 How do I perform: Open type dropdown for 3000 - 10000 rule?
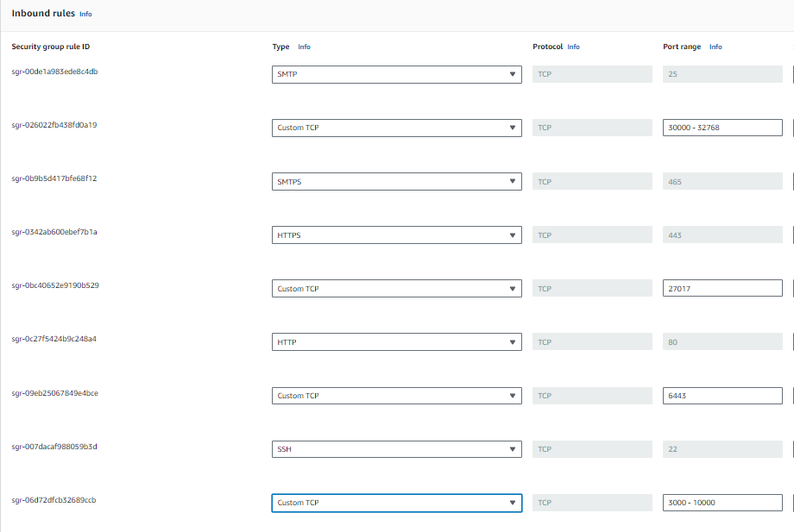tap(396, 503)
